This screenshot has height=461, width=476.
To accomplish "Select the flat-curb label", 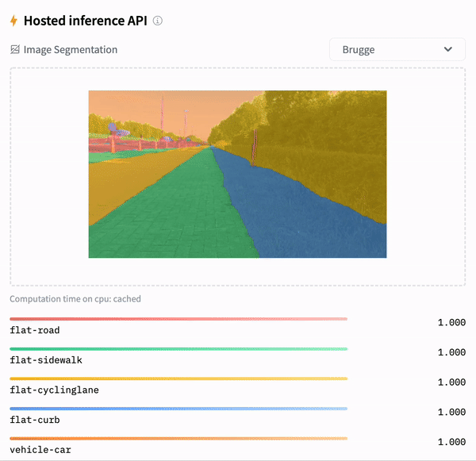I will point(34,420).
